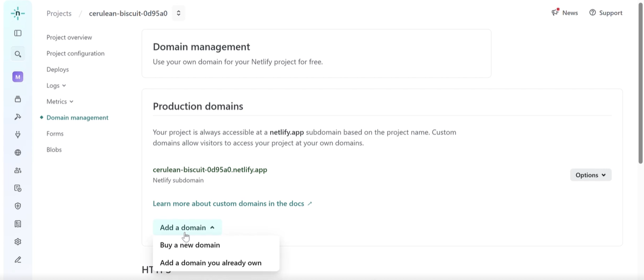
Task: Open the Blobs page
Action: (x=54, y=150)
